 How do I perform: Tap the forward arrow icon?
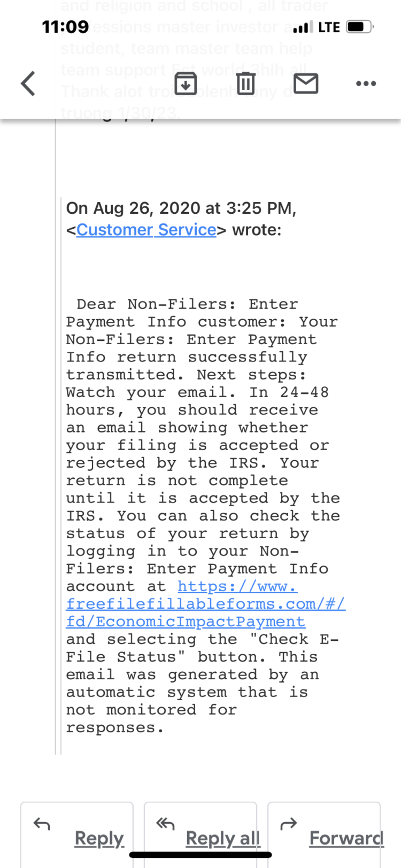point(289,825)
